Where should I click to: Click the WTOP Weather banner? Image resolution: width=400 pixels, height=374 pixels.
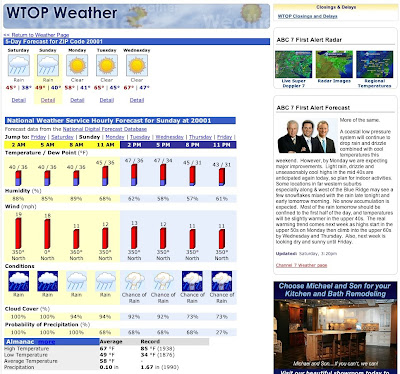[136, 16]
